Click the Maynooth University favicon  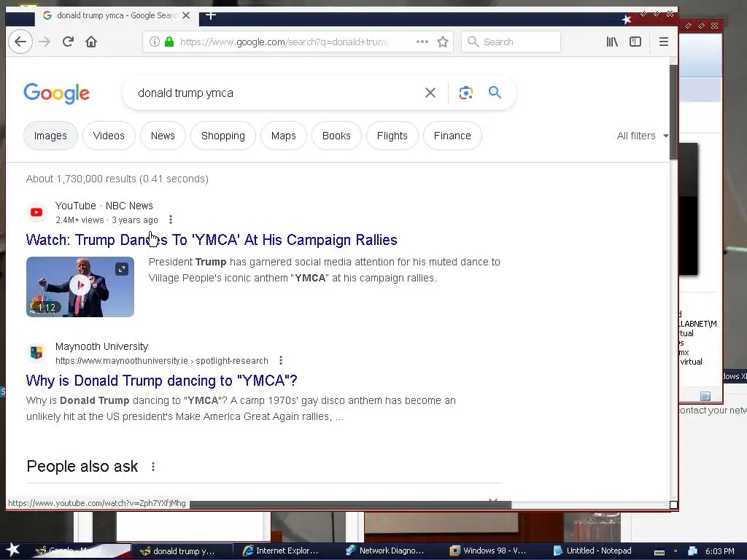(36, 353)
